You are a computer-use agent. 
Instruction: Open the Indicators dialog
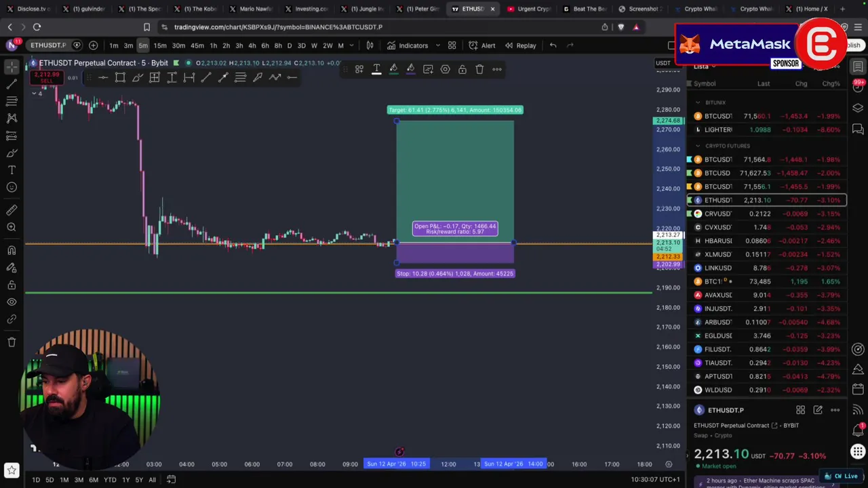tap(408, 45)
